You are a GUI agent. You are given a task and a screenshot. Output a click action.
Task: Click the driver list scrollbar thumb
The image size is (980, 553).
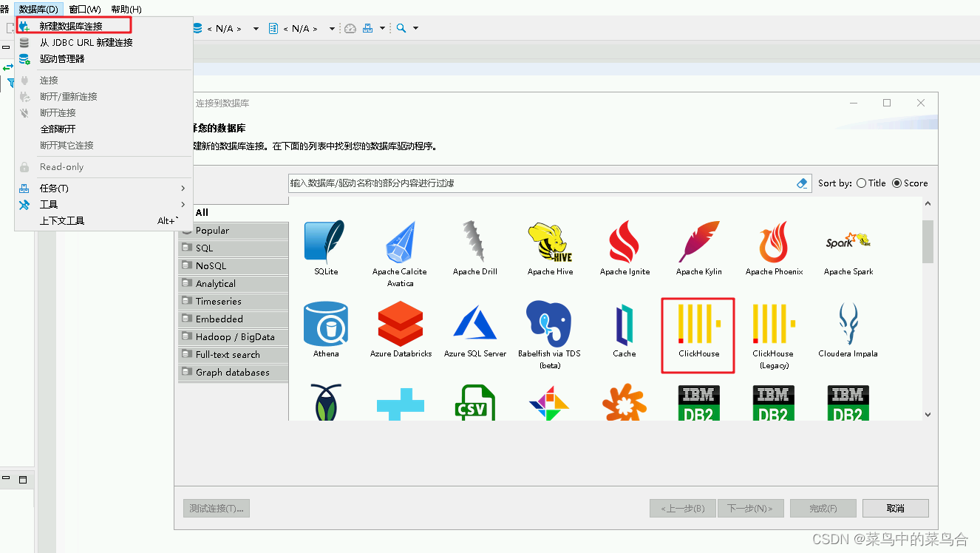pyautogui.click(x=928, y=241)
